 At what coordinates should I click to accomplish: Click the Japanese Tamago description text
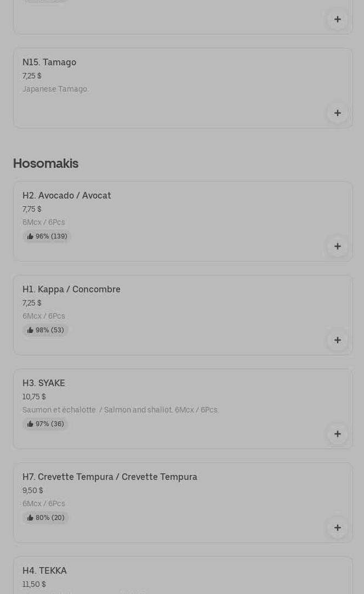click(55, 89)
